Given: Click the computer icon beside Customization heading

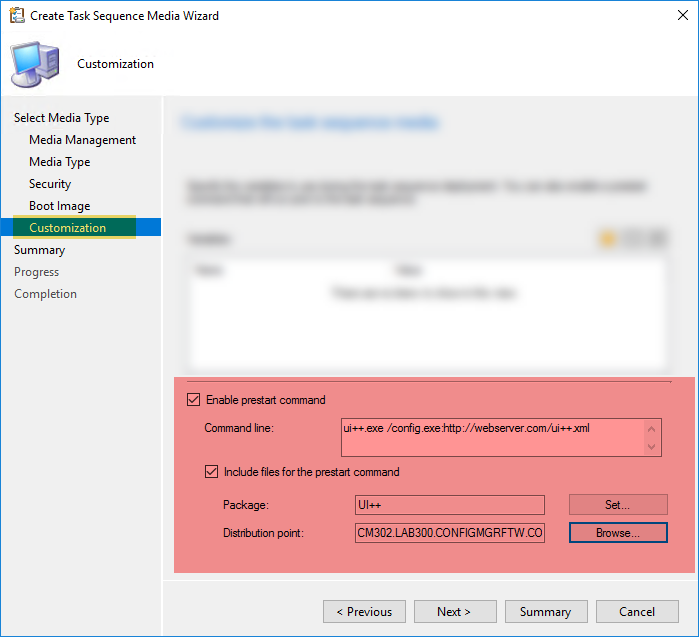Looking at the screenshot, I should (35, 65).
